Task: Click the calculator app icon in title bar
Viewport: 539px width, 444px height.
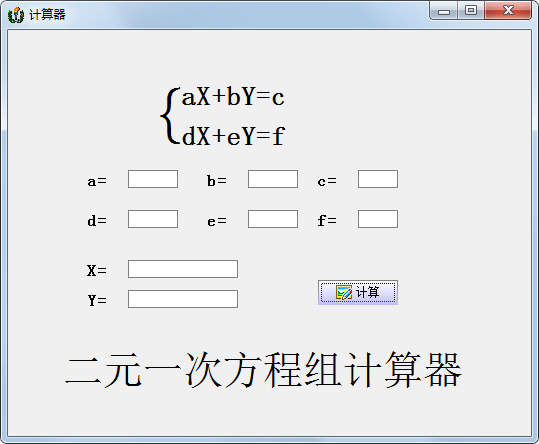Action: coord(16,15)
